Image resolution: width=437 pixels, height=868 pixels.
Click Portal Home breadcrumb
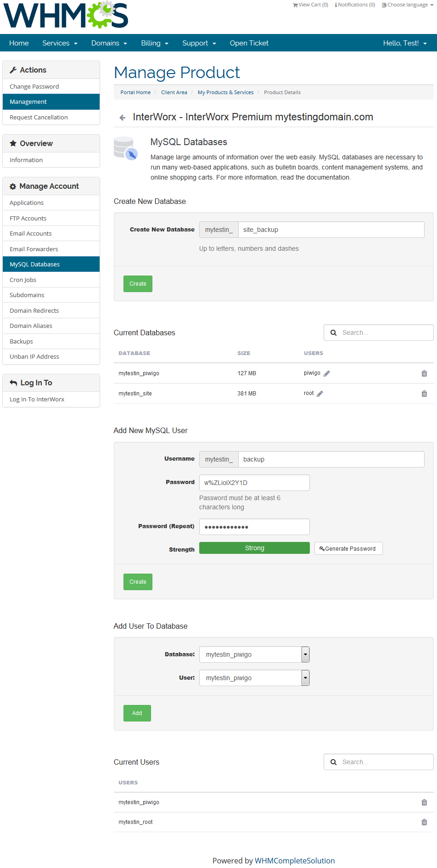[x=135, y=92]
